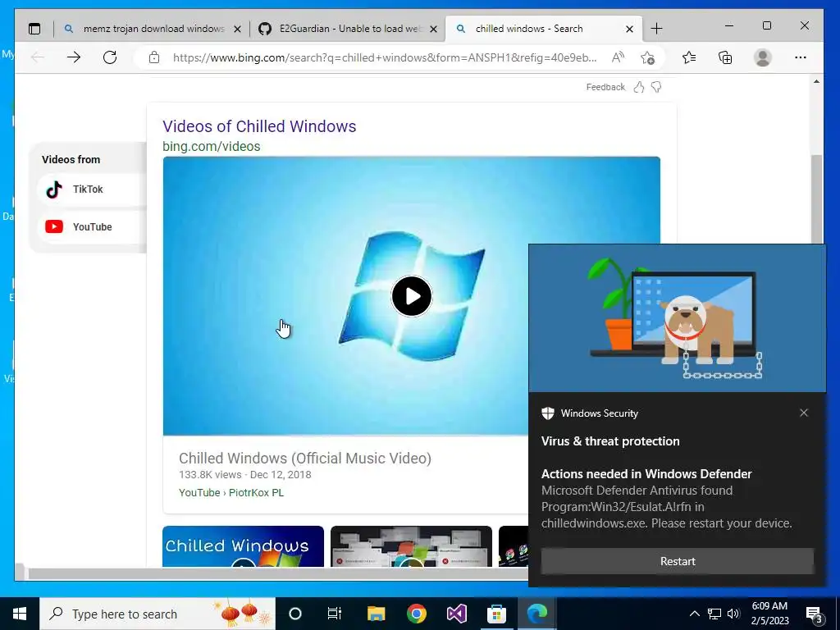Screen dimensions: 840x630
Task: Close the chilled windows Search tab
Action: click(629, 29)
